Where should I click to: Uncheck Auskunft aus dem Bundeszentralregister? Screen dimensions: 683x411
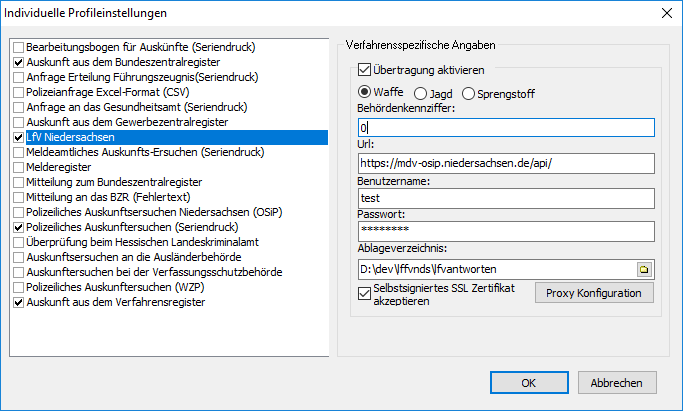(18, 62)
